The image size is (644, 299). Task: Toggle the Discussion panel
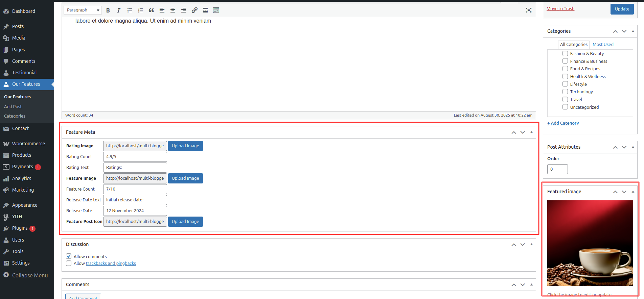(531, 244)
